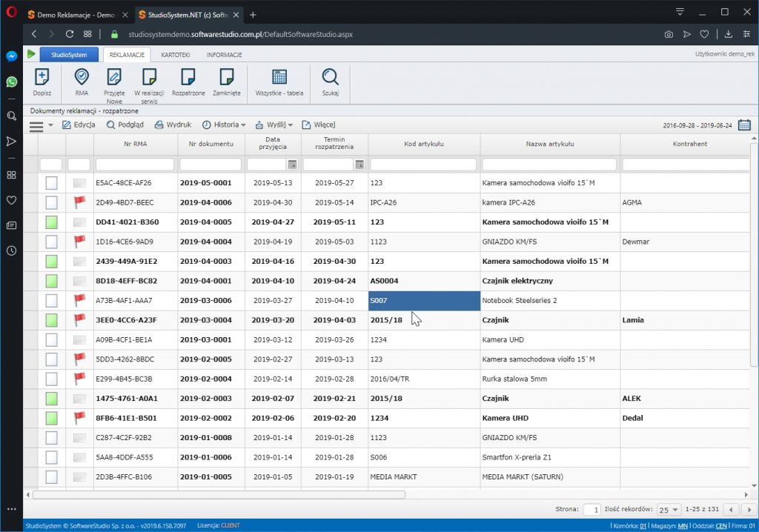The width and height of the screenshot is (759, 532).
Task: Click the Strona page number field
Action: click(591, 510)
